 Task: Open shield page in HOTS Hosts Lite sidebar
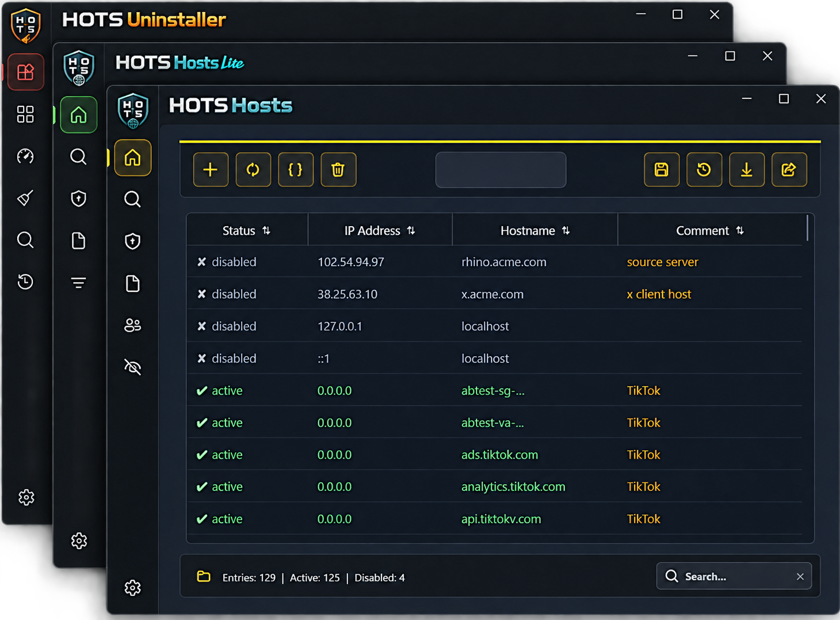pos(79,199)
